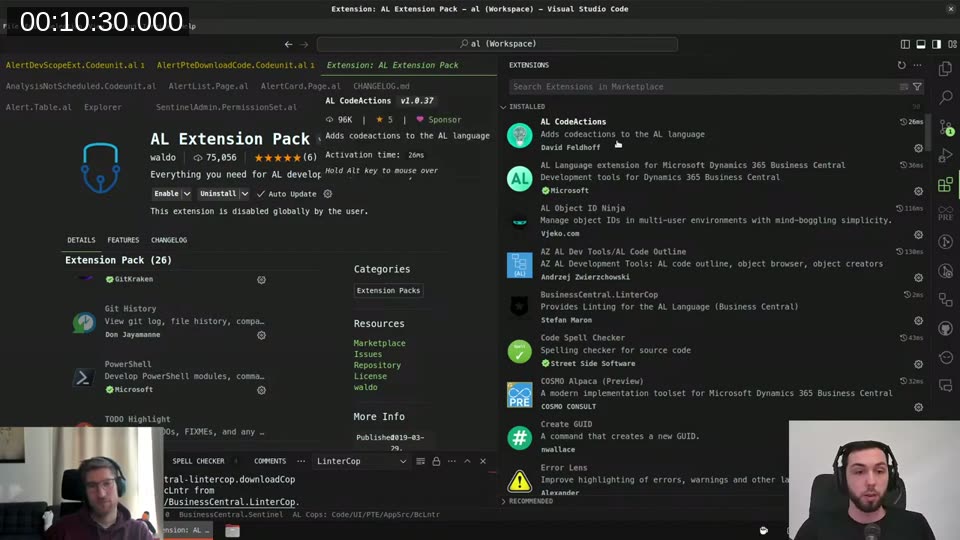The height and width of the screenshot is (540, 960).
Task: Refresh the Extensions list
Action: coord(901,65)
